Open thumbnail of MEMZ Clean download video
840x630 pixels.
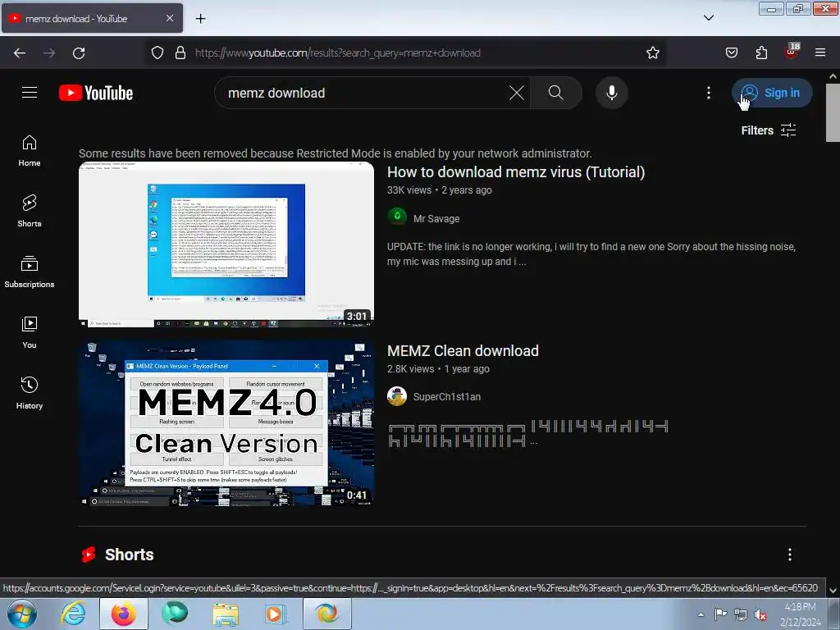click(x=226, y=423)
